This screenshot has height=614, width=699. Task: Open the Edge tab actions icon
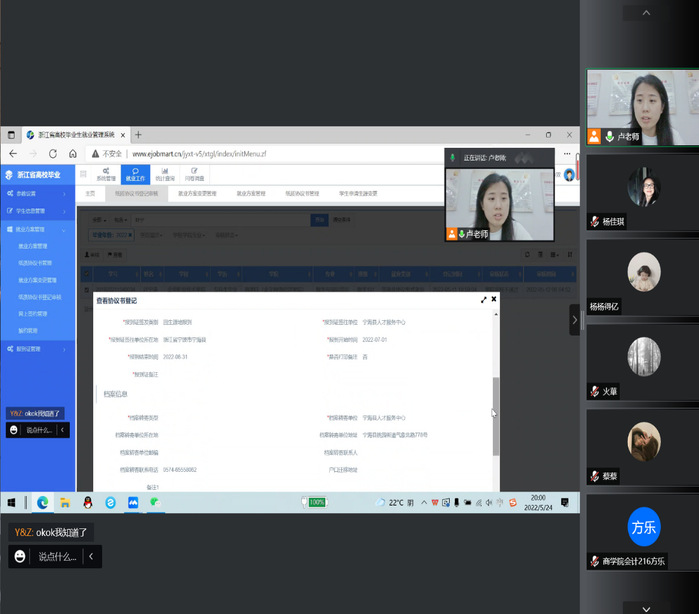coord(12,135)
